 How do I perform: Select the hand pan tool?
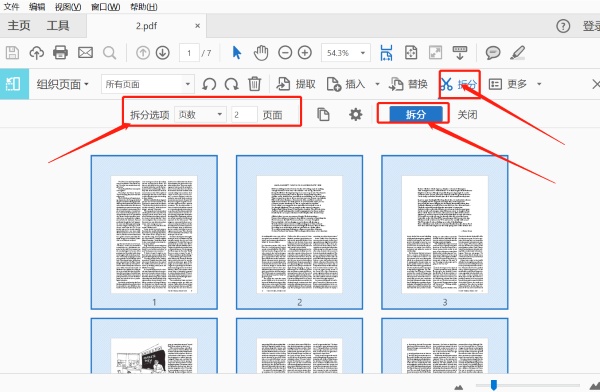(261, 53)
